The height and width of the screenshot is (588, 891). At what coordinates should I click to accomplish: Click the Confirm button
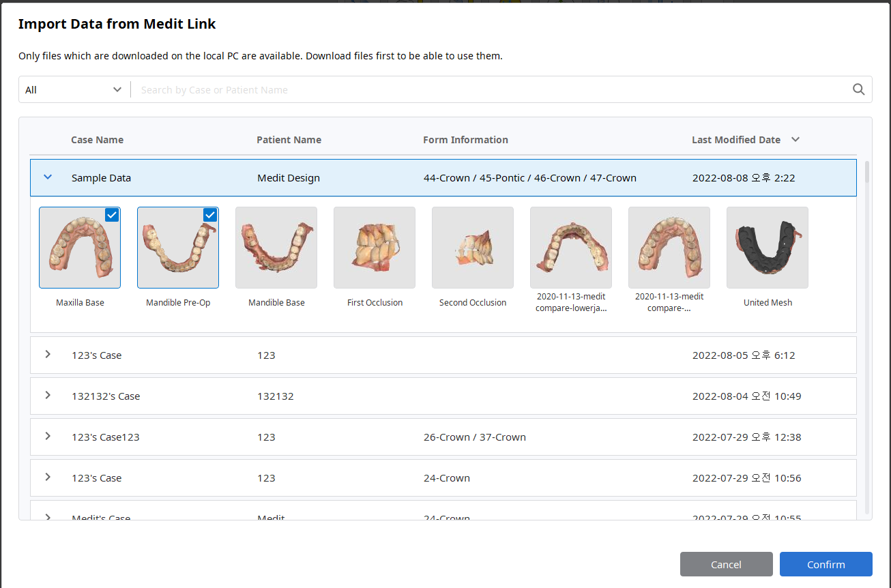coord(826,564)
